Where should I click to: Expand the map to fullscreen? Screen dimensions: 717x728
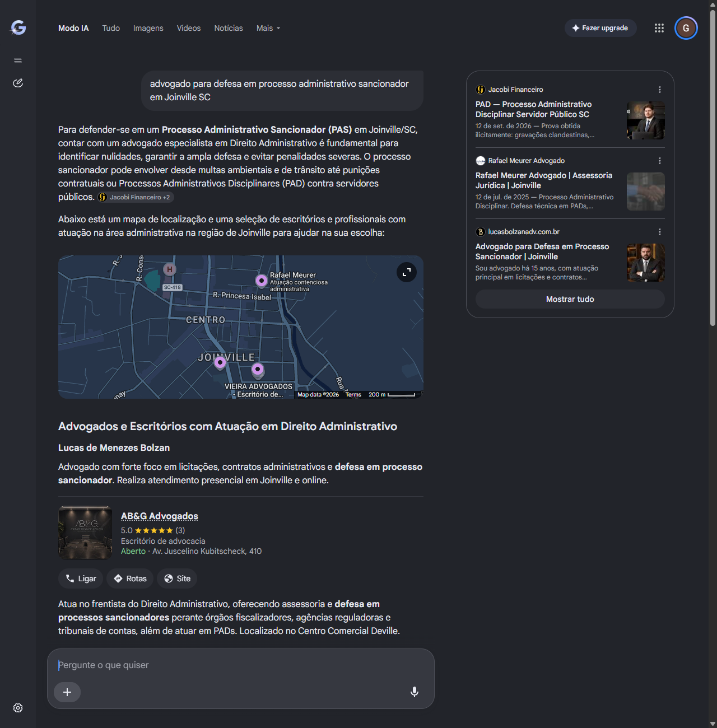coord(407,272)
